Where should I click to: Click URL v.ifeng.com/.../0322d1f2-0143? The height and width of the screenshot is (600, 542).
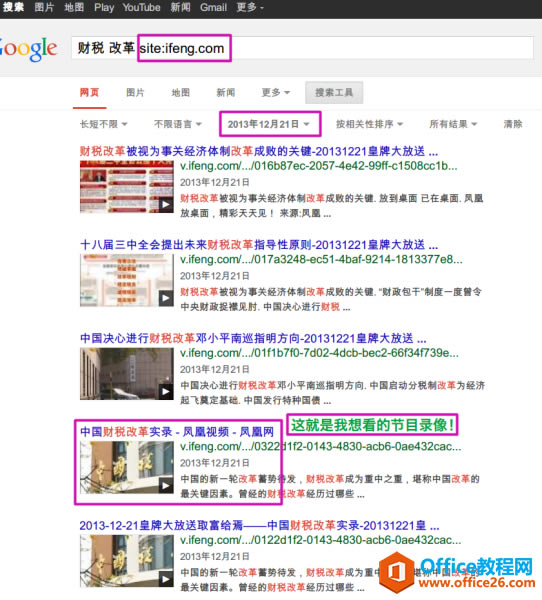click(320, 447)
